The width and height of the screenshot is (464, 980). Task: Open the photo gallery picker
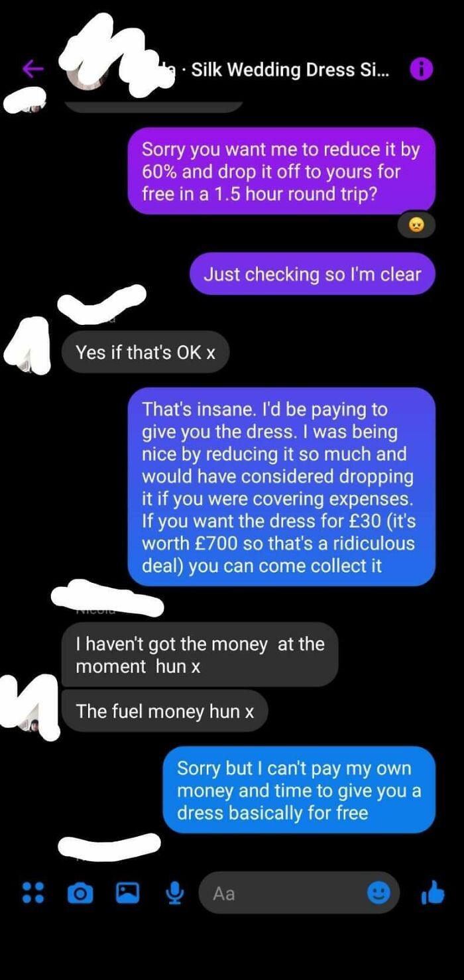pos(127,892)
